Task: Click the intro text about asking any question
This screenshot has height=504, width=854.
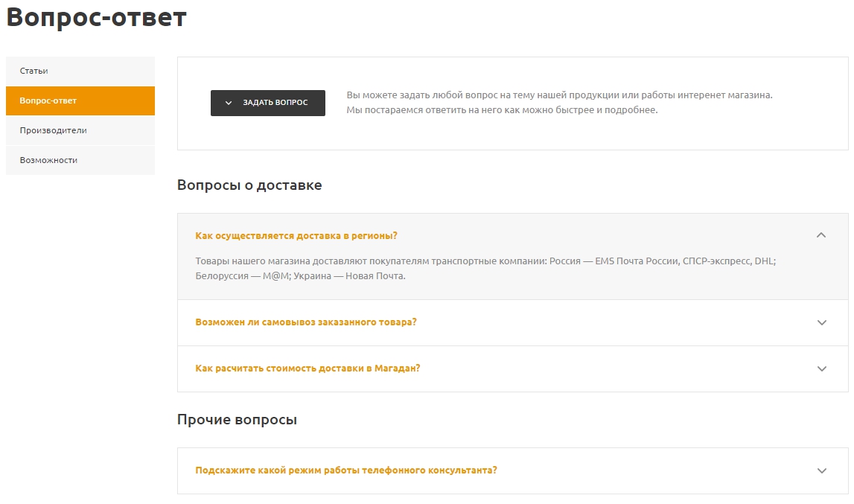Action: click(x=559, y=103)
